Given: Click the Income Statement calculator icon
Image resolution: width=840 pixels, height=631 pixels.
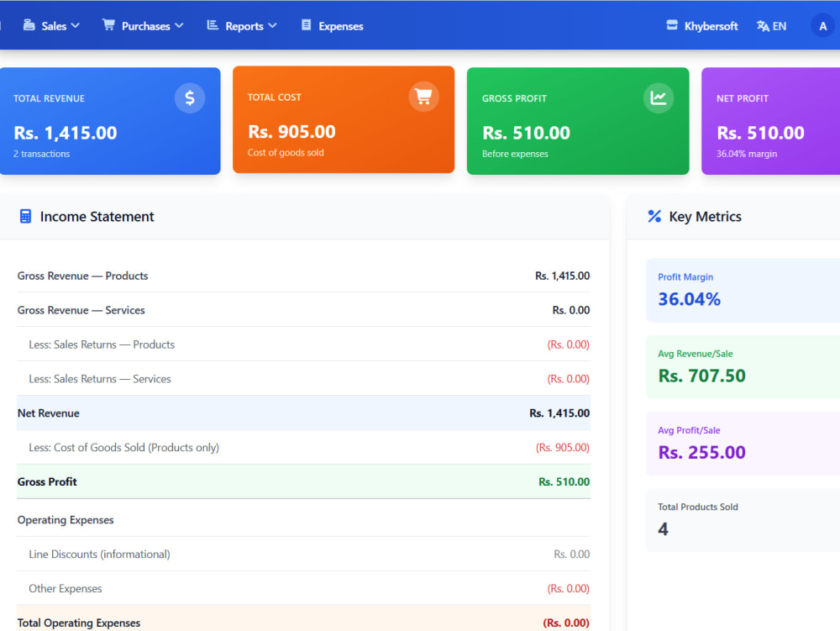Looking at the screenshot, I should 25,217.
